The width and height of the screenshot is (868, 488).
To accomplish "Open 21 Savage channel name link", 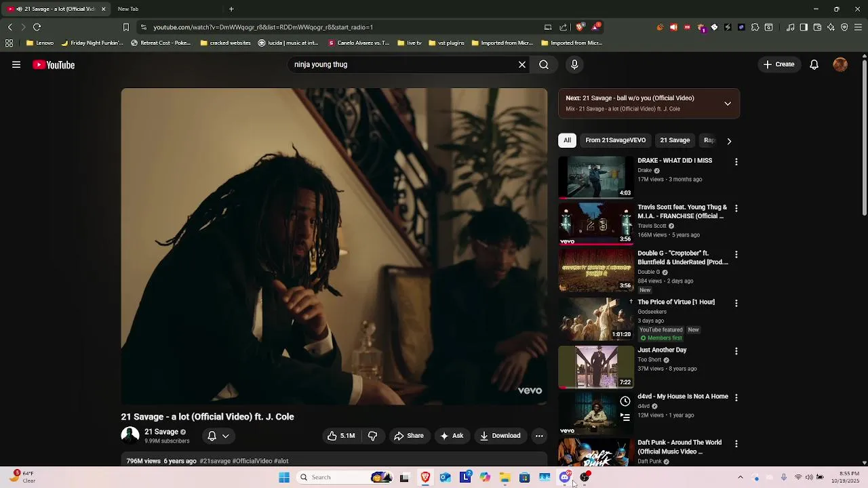I will 161,432.
